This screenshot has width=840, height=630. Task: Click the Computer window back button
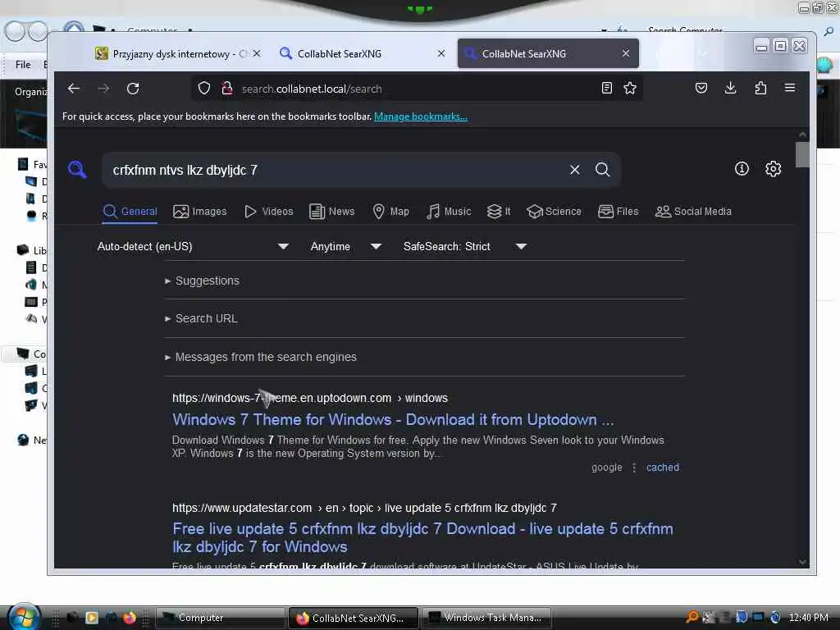[15, 32]
